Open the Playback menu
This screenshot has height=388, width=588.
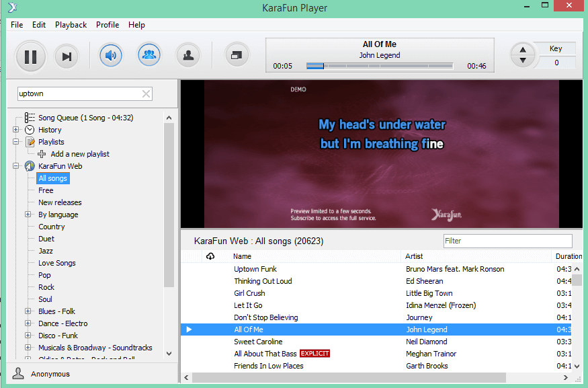pyautogui.click(x=71, y=25)
